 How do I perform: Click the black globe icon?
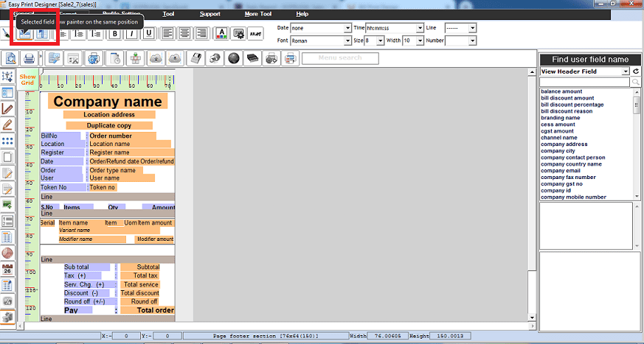tap(234, 59)
